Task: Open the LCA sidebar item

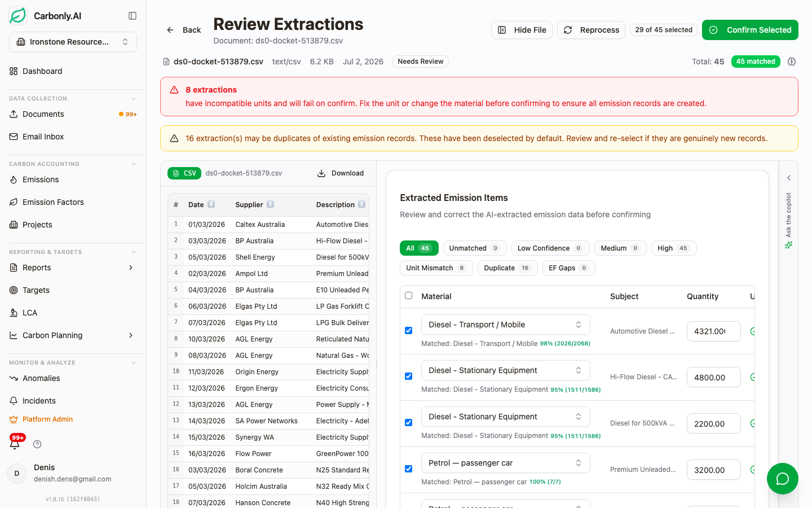Action: [73, 313]
